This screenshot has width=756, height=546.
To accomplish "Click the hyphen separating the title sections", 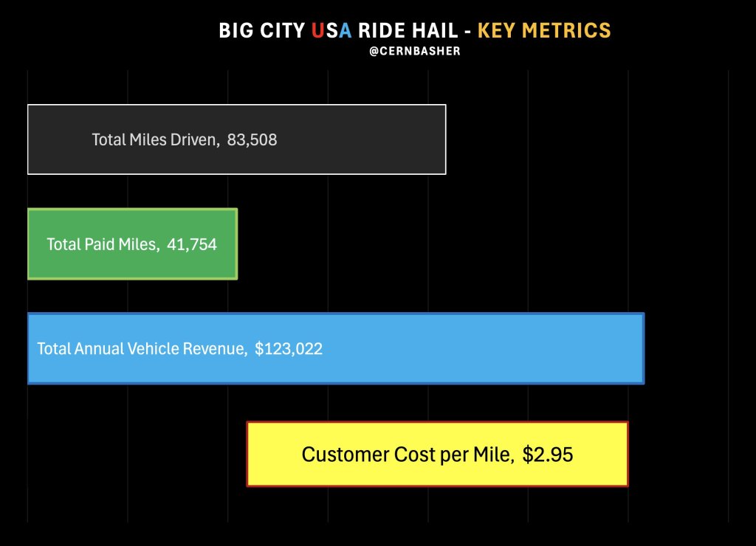I will 468,31.
